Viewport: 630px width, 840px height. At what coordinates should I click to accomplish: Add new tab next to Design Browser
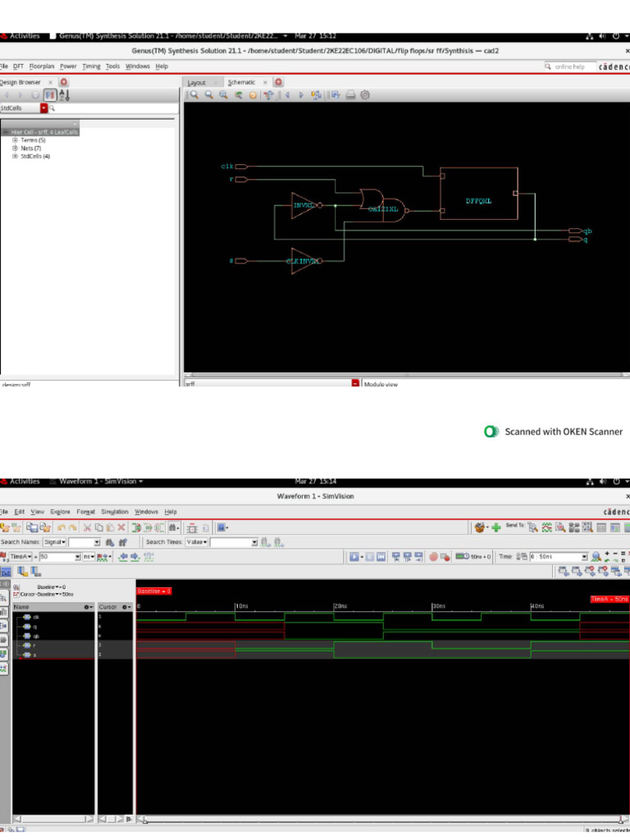tap(64, 82)
